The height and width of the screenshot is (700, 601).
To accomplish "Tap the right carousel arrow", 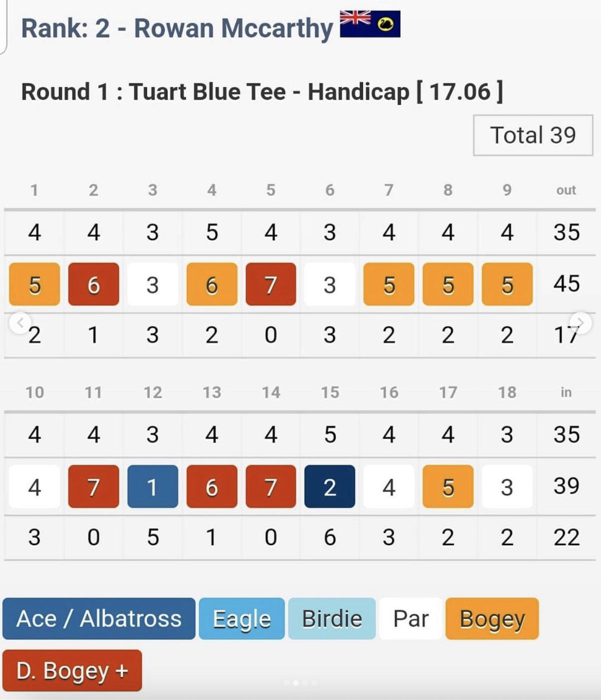I will [x=580, y=323].
